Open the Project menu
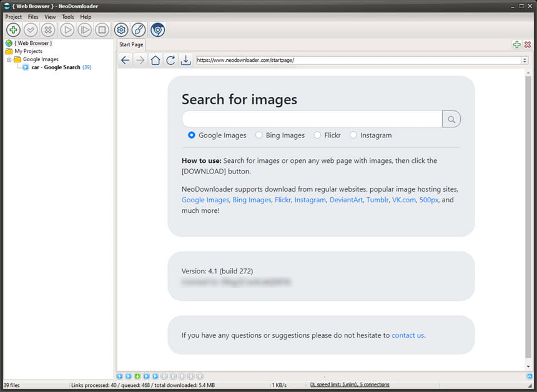537x392 pixels. [x=13, y=17]
